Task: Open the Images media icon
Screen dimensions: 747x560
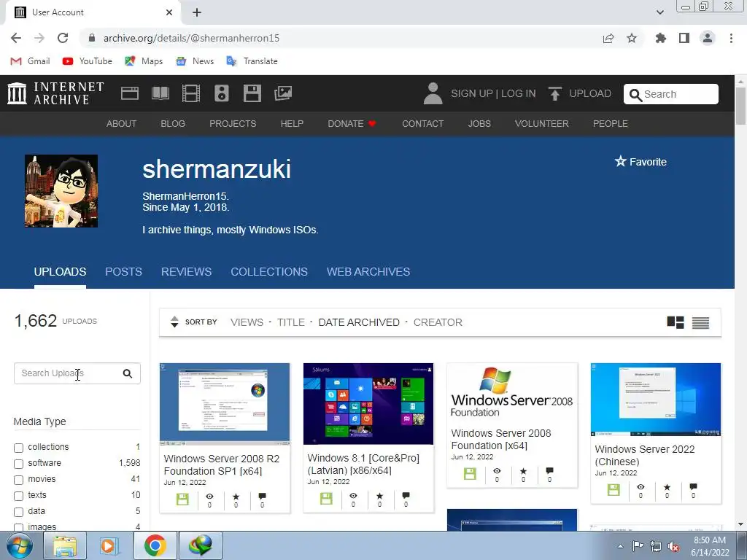Action: coord(283,93)
